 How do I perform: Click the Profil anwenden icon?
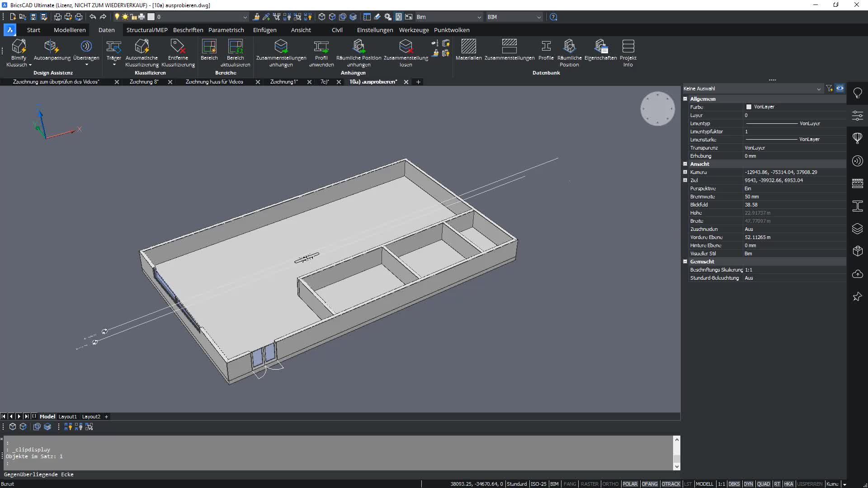(x=321, y=47)
